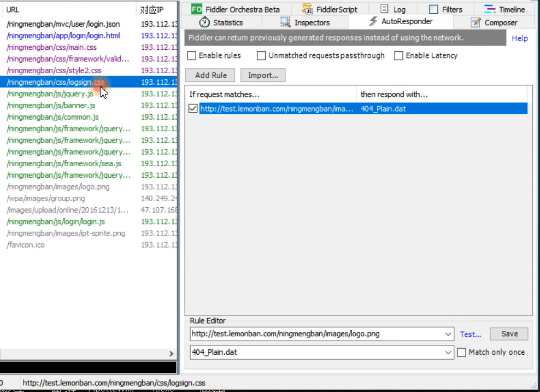This screenshot has height=392, width=540.
Task: Click the Fiddler Orchestra Beta FO icon
Action: 197,9
